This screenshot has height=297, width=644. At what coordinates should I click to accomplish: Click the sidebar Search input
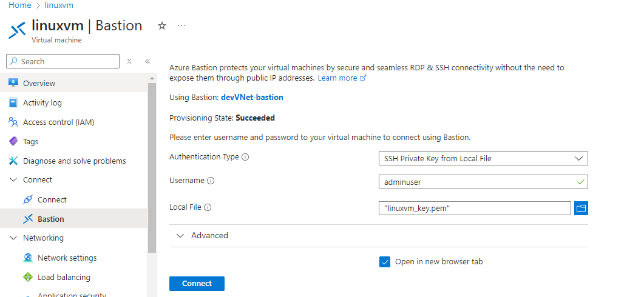[x=63, y=61]
